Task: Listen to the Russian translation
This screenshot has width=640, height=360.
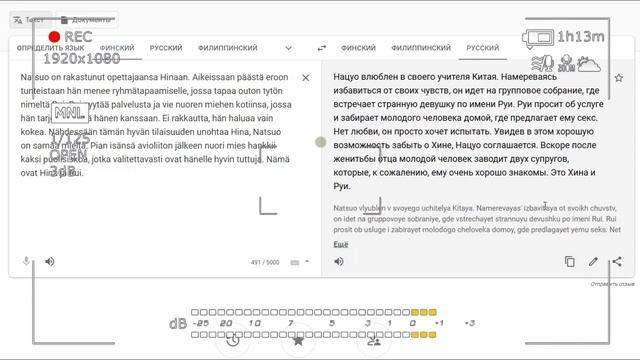Action: coord(339,261)
